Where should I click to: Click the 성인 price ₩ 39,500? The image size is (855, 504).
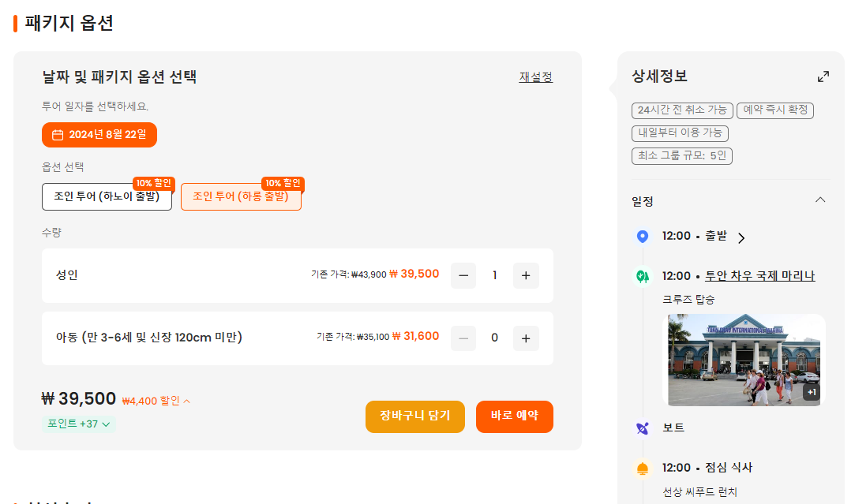(414, 274)
